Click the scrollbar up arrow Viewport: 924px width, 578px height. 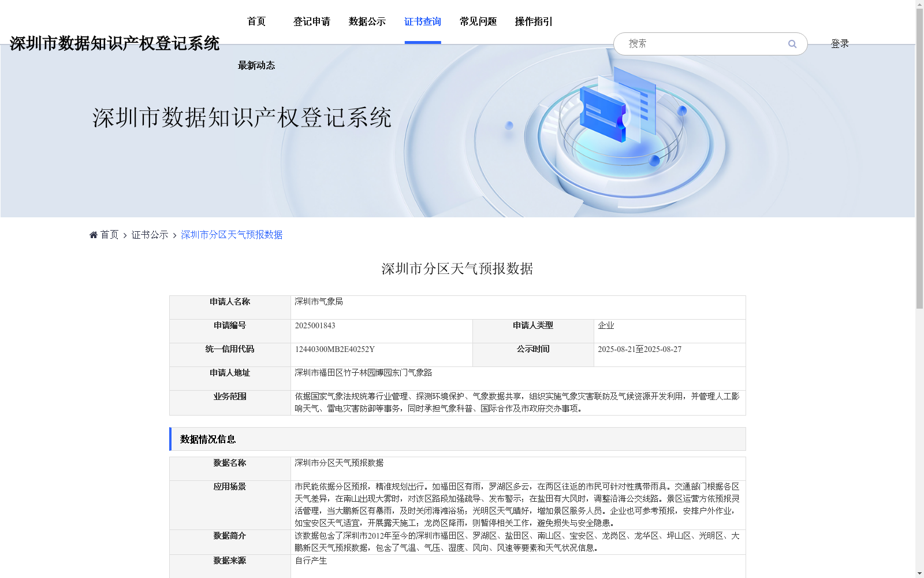click(x=919, y=5)
